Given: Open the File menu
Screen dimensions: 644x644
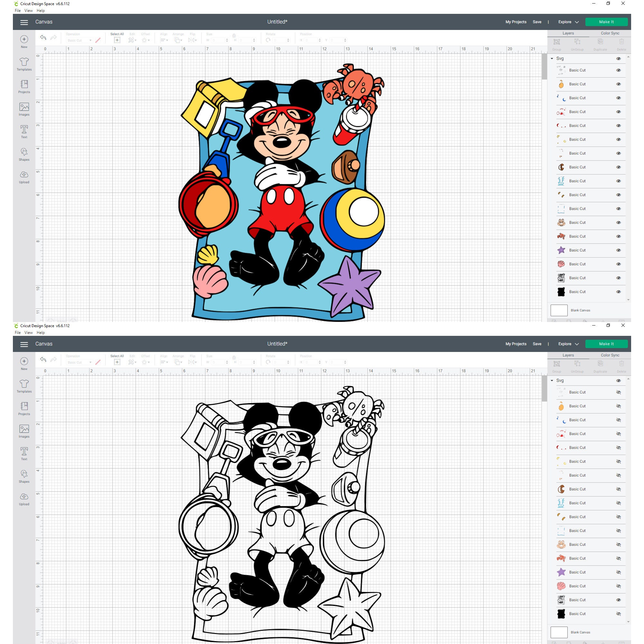Looking at the screenshot, I should pyautogui.click(x=17, y=10).
